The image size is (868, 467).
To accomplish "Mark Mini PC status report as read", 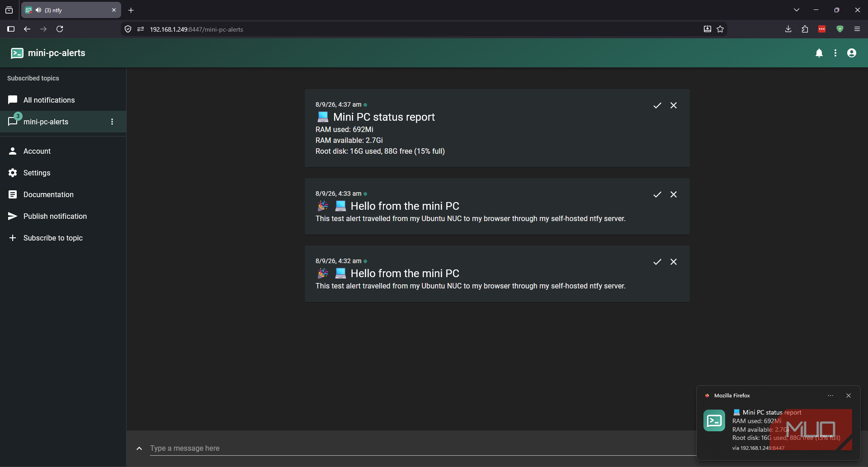I will [657, 105].
